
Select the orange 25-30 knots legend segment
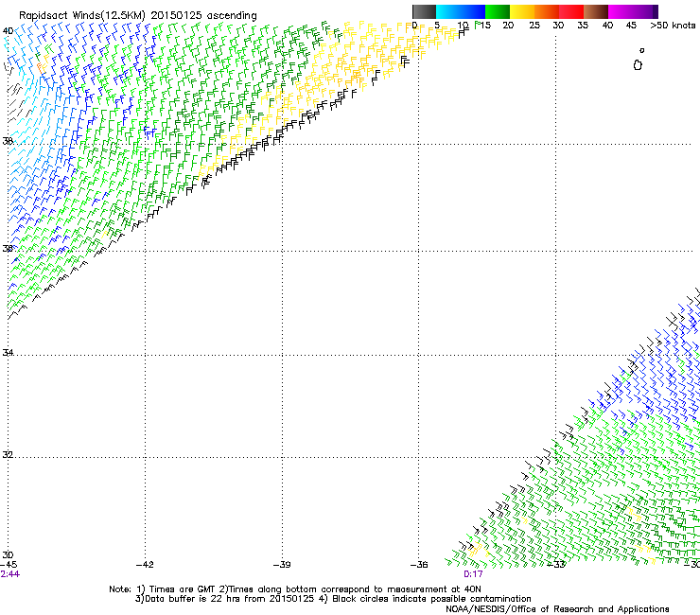547,11
